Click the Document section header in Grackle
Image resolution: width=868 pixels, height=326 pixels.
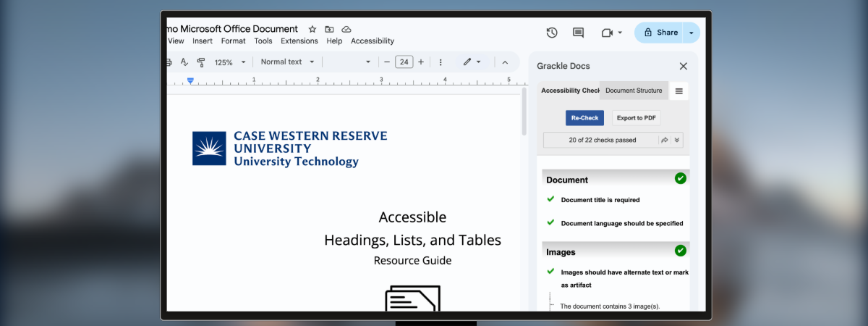click(616, 179)
